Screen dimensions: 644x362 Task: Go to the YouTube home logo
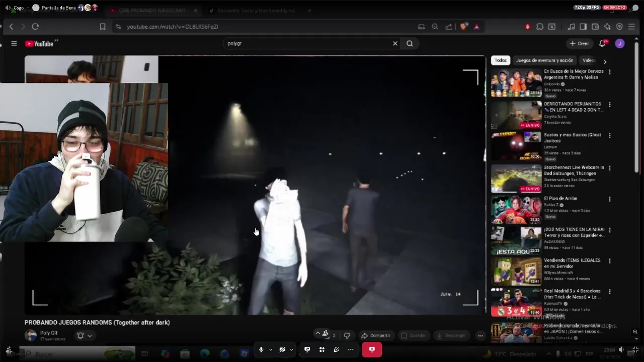click(39, 44)
